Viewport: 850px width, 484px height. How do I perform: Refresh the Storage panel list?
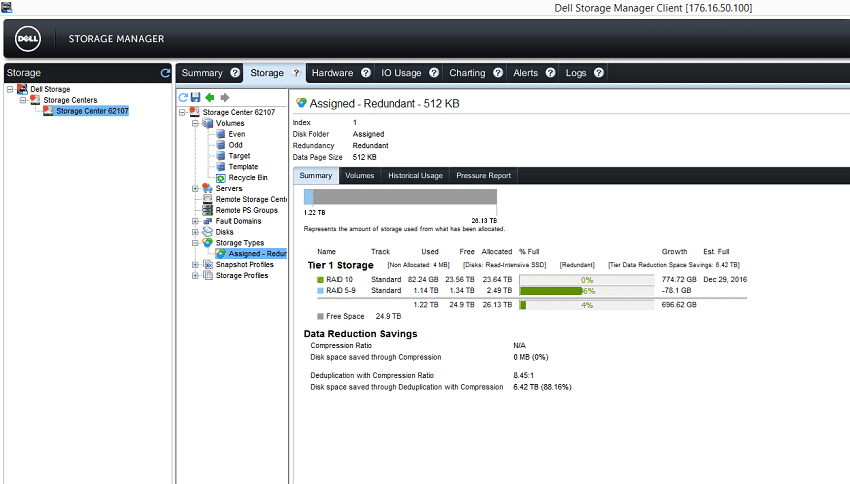coord(165,73)
